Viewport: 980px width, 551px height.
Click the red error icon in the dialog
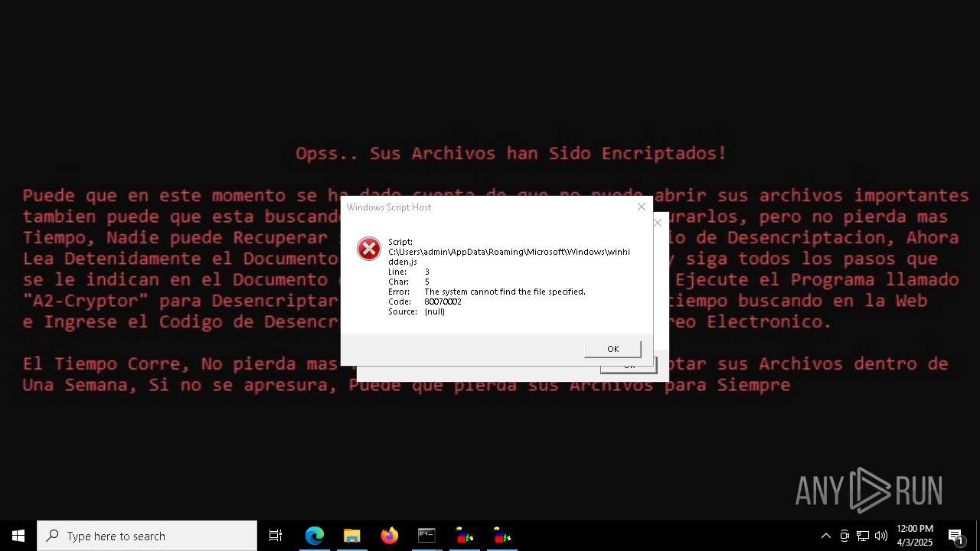pos(369,249)
